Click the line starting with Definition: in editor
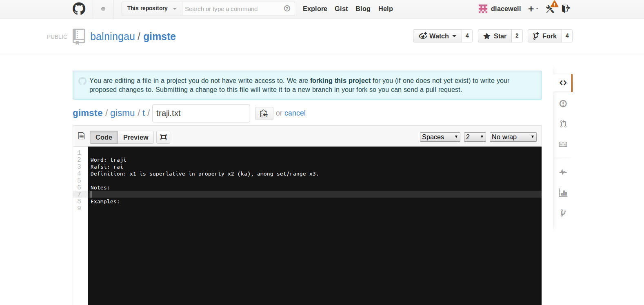This screenshot has height=305, width=644. [204, 174]
